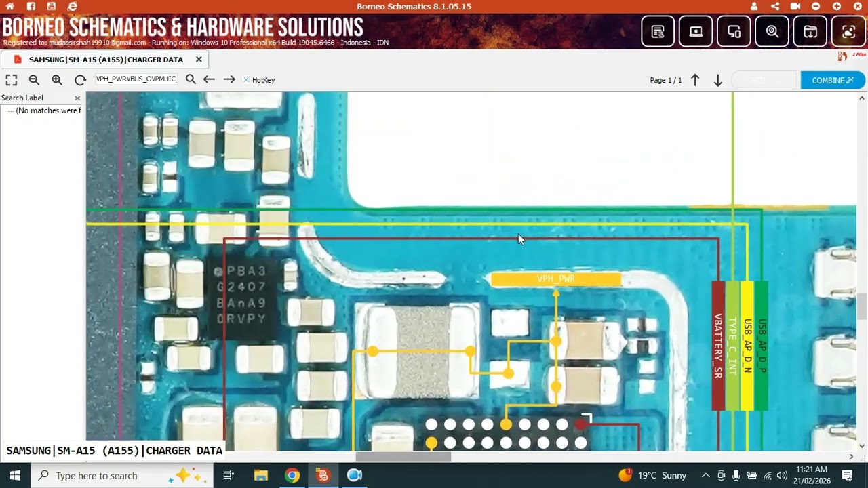Click the VPH_PWR net label
Viewport: 868px width, 488px height.
click(x=556, y=279)
